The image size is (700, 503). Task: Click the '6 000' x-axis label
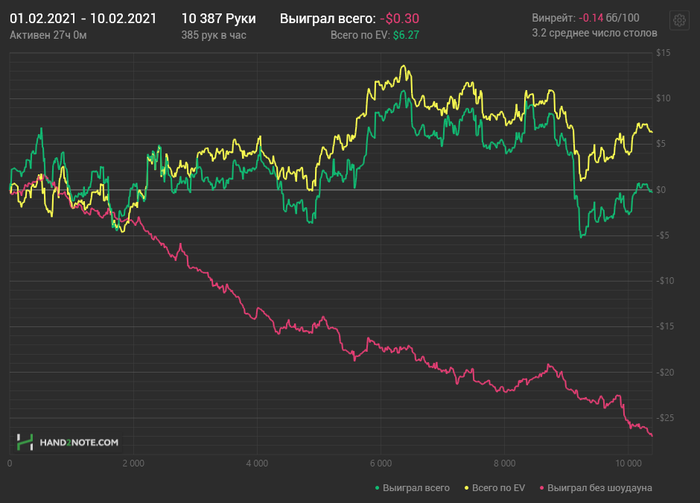[381, 464]
